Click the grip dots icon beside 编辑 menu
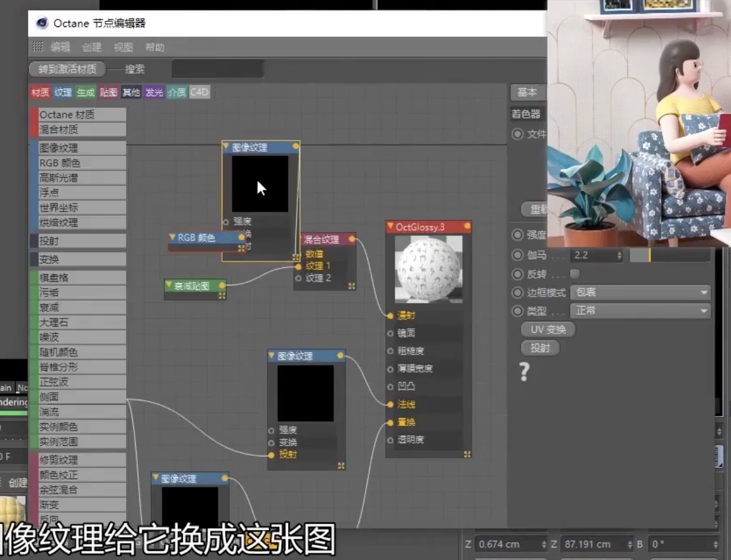 (37, 47)
